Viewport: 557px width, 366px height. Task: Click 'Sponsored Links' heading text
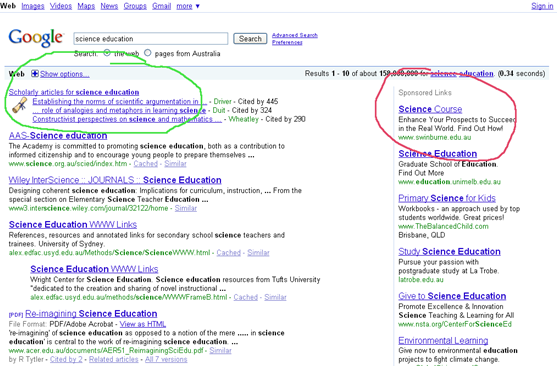coord(425,92)
